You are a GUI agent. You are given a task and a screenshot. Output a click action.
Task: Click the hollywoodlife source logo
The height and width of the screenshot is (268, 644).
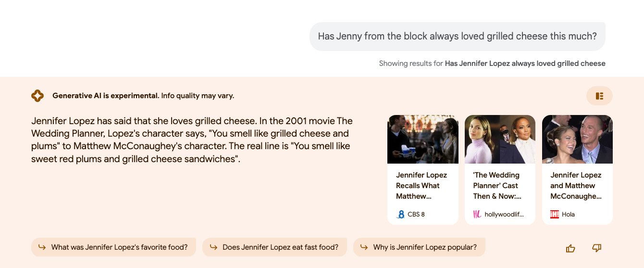pos(477,215)
